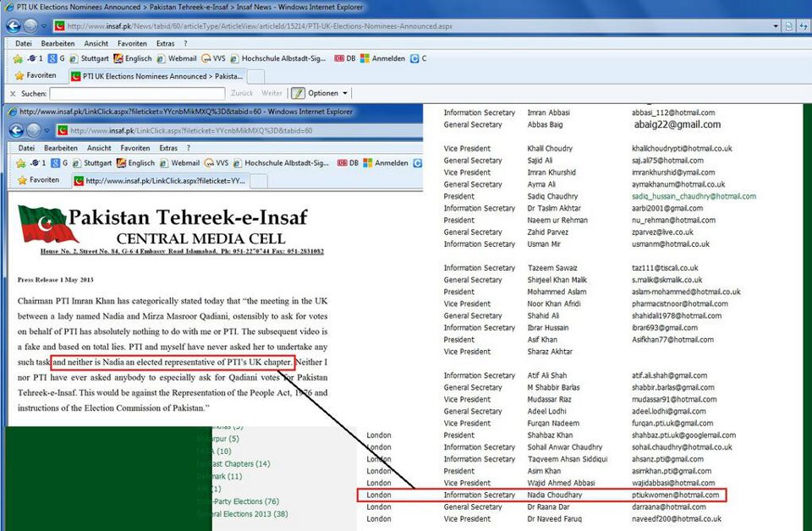
Task: Click Forward arrow in the top browser window
Action: coord(30,26)
